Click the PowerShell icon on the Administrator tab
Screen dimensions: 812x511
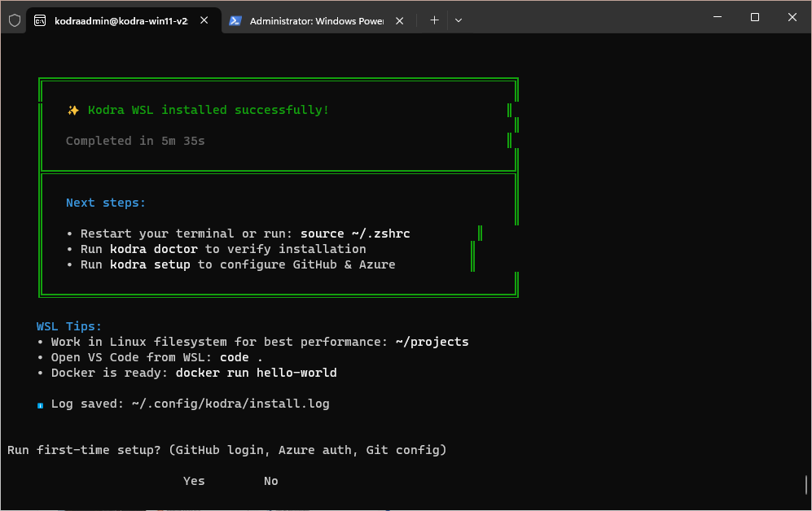coord(236,20)
